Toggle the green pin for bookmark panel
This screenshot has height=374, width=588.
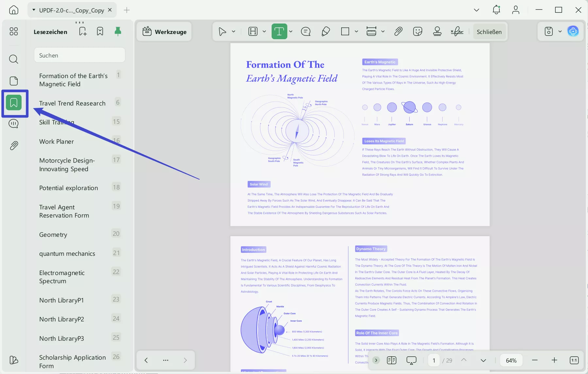tap(118, 31)
